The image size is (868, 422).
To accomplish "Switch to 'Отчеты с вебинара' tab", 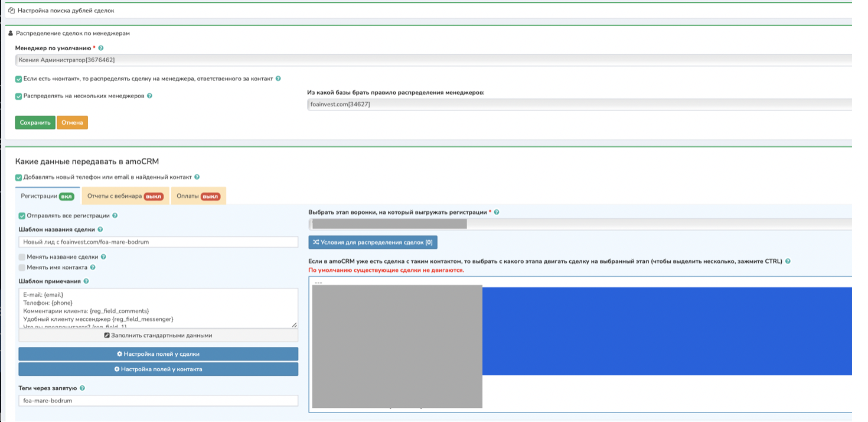I will [125, 196].
